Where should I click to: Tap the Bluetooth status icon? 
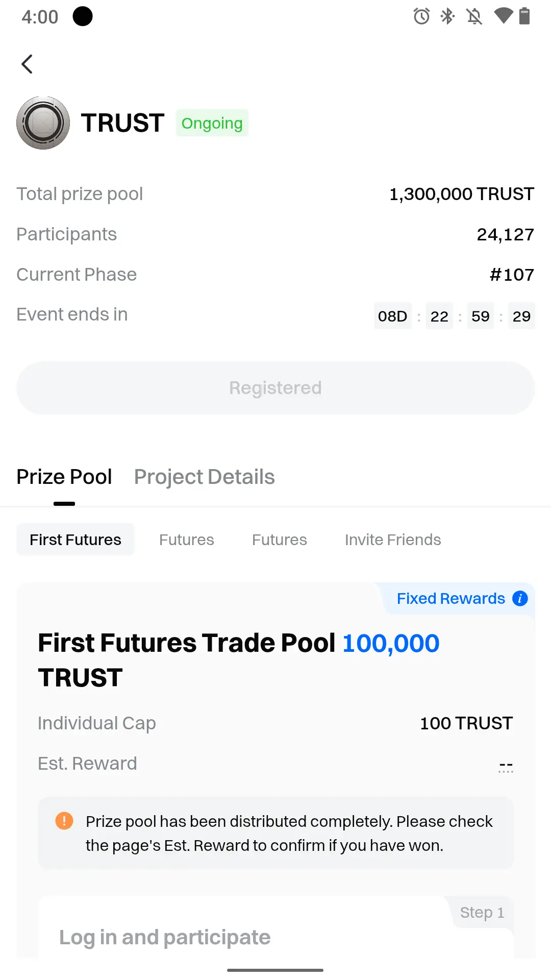click(x=447, y=16)
